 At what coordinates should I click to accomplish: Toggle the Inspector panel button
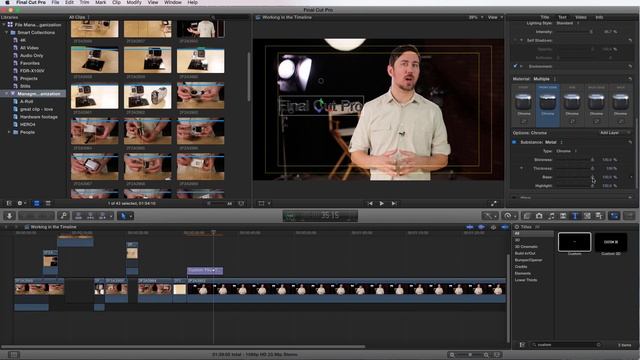tap(614, 216)
